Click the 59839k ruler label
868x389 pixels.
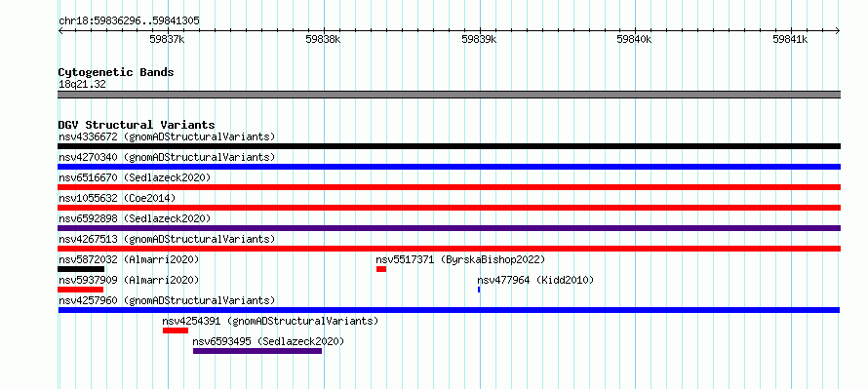pos(480,40)
